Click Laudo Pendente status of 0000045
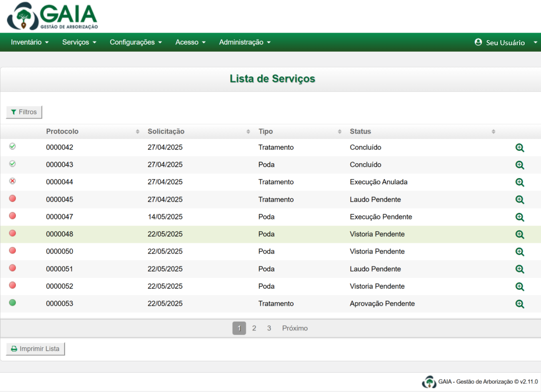 point(376,199)
